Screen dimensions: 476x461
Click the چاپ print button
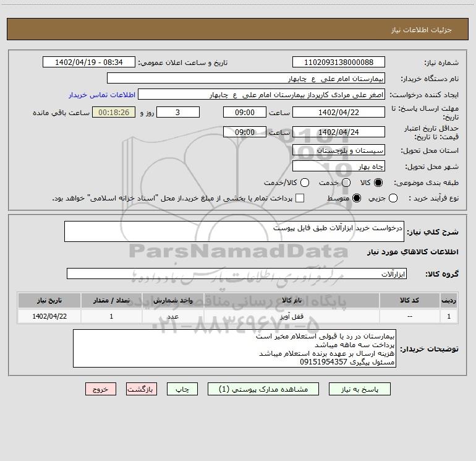click(182, 389)
